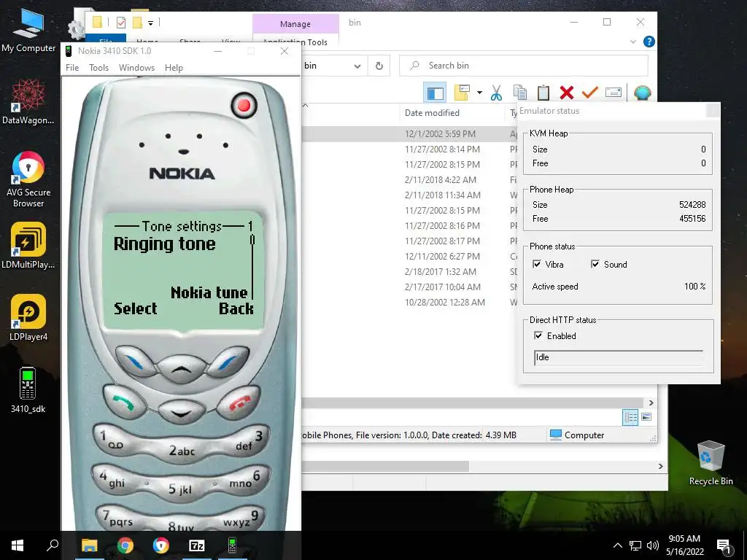The height and width of the screenshot is (560, 747).
Task: Select the row dated 12/1/2002 5:59 PM
Action: point(410,134)
